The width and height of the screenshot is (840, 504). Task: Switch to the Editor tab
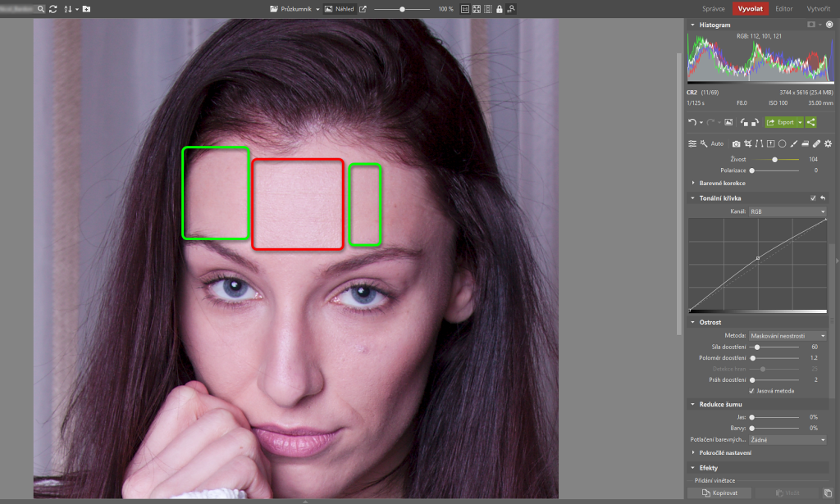point(783,8)
